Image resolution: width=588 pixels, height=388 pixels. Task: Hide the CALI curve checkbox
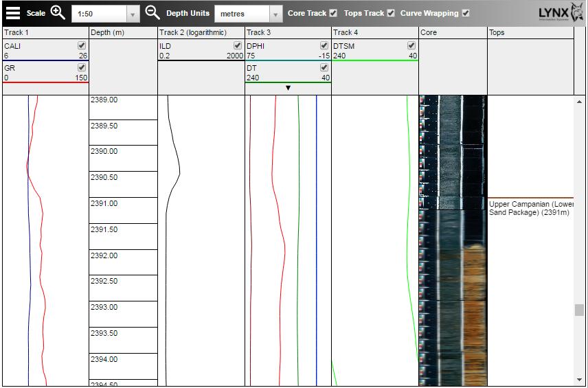(x=82, y=46)
